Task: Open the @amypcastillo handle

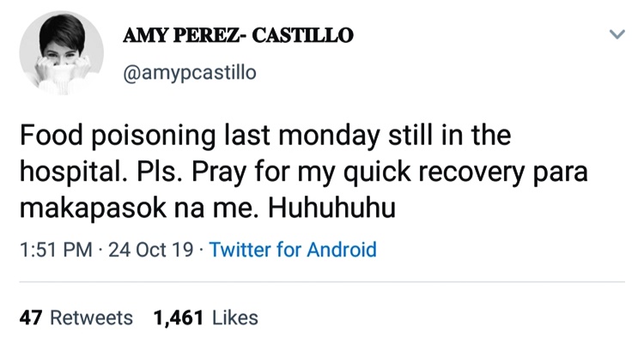Action: [x=190, y=73]
